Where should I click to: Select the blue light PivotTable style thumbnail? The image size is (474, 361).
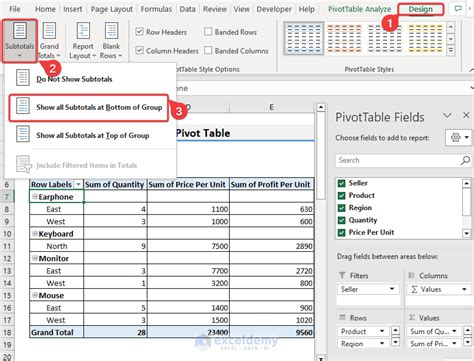[x=304, y=38]
